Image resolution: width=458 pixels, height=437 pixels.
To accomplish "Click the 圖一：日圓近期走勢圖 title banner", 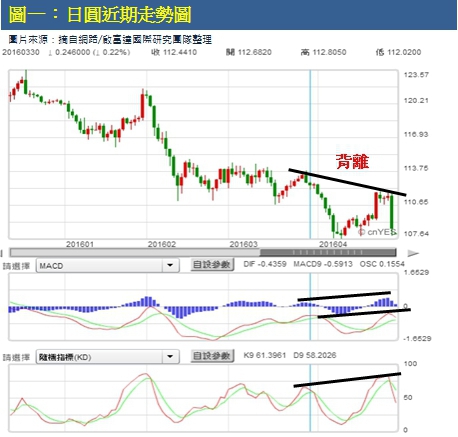I will (229, 15).
